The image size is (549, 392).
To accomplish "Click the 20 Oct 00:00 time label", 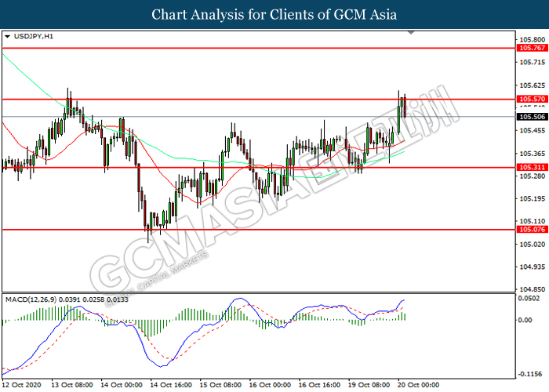I will 419,385.
